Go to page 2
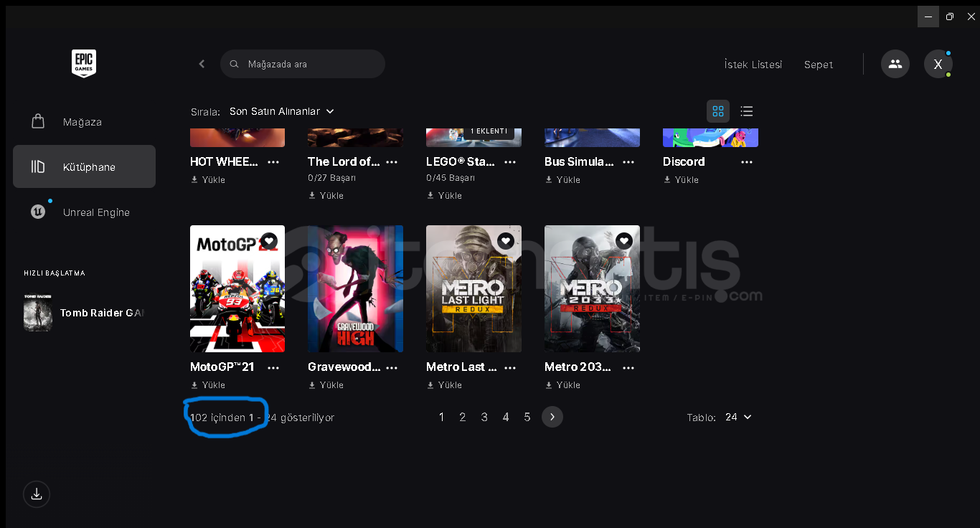The image size is (980, 528). pos(463,417)
